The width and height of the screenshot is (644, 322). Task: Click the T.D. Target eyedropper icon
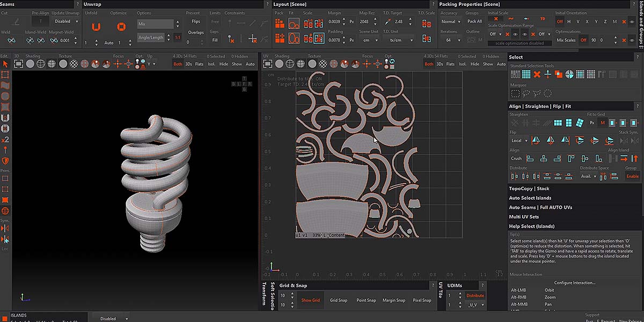tap(387, 22)
